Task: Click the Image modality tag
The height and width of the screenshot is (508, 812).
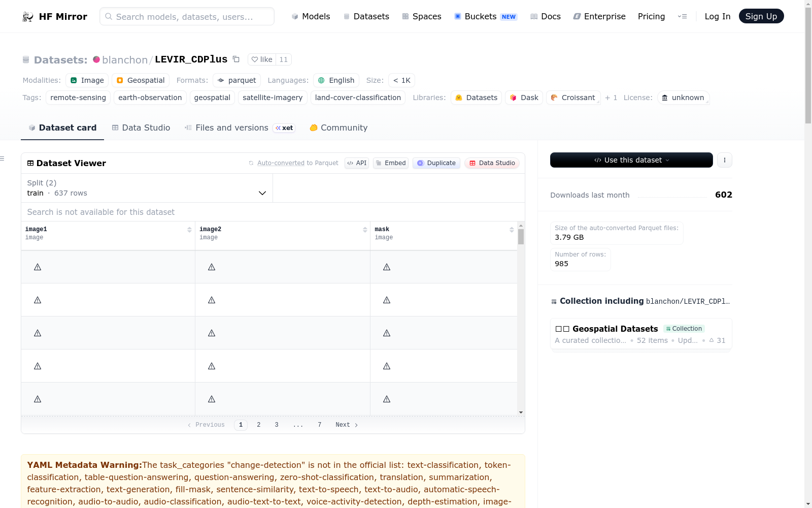Action: (87, 80)
